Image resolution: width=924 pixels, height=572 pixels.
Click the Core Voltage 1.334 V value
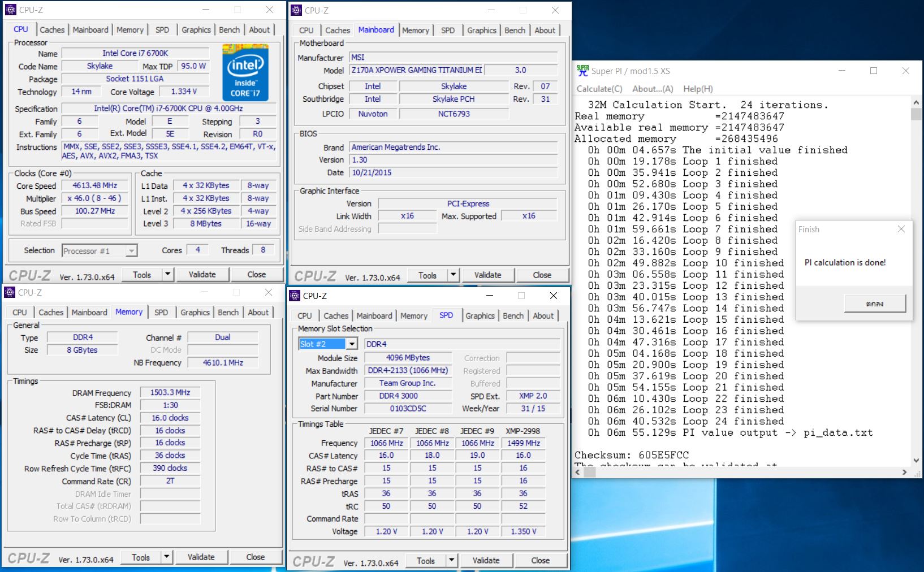coord(184,92)
